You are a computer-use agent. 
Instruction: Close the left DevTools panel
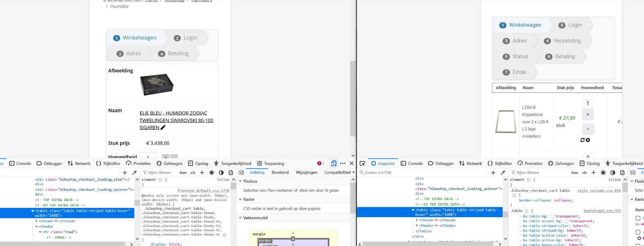pos(352,164)
